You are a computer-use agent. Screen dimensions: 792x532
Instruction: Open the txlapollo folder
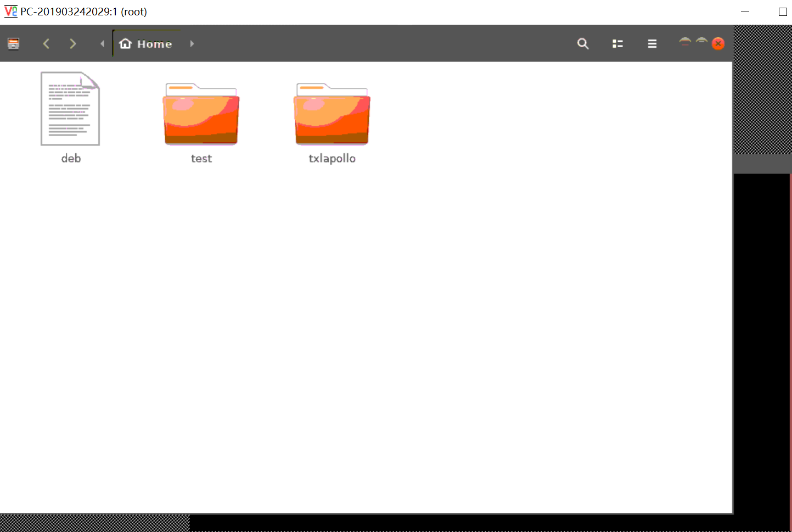332,115
